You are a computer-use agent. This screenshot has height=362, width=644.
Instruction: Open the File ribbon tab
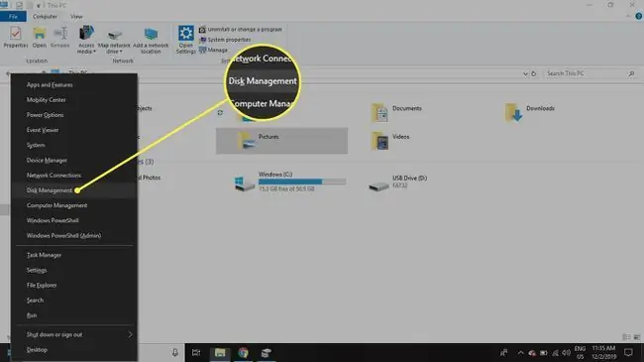[x=13, y=17]
